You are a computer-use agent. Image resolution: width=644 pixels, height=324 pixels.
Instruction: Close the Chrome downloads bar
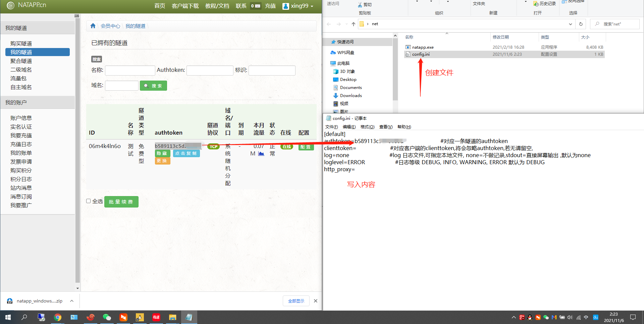click(316, 301)
